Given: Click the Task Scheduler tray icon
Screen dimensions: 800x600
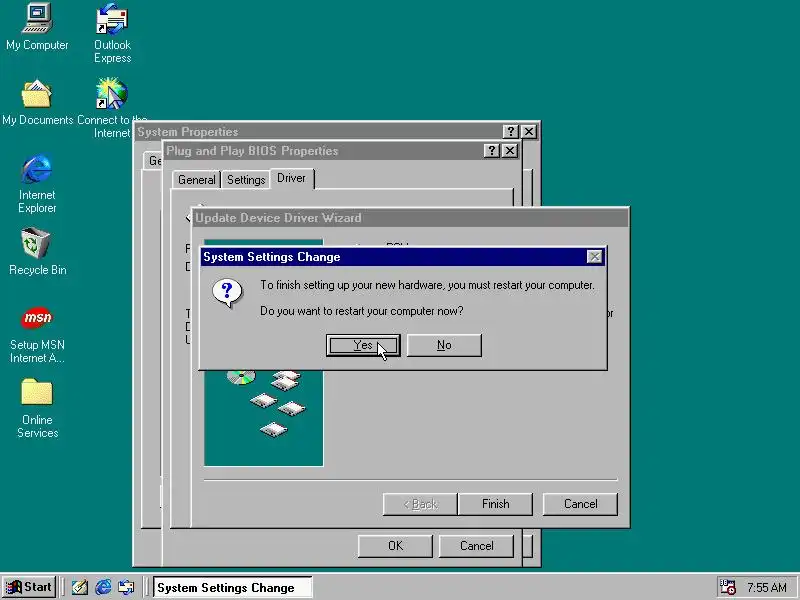Looking at the screenshot, I should point(727,587).
